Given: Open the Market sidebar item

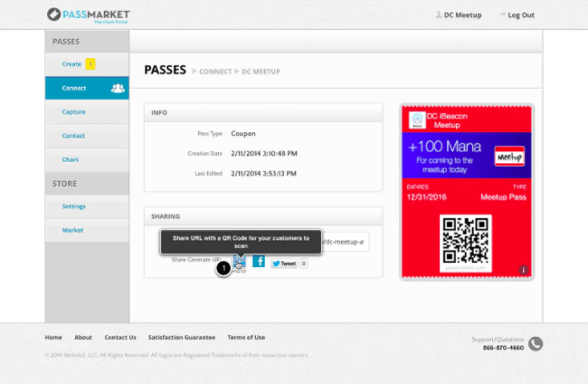Looking at the screenshot, I should 87,230.
